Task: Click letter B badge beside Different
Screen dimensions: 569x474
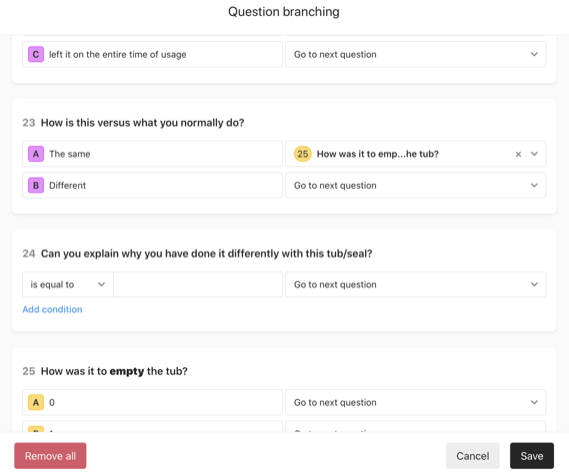Action: point(36,185)
